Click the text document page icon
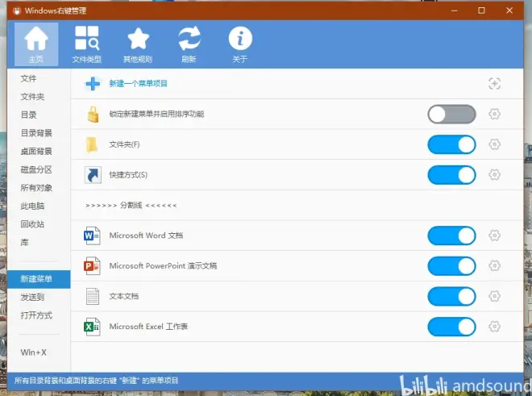 pyautogui.click(x=92, y=296)
